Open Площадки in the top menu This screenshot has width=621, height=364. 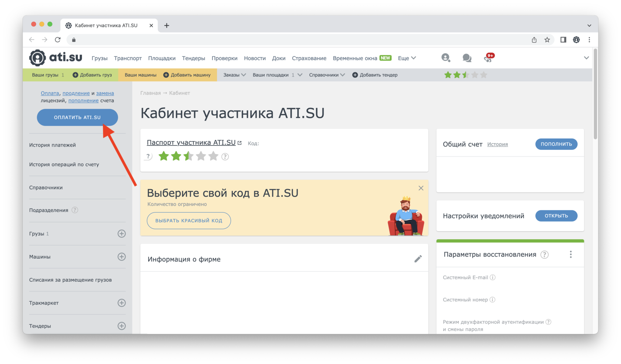coord(162,58)
